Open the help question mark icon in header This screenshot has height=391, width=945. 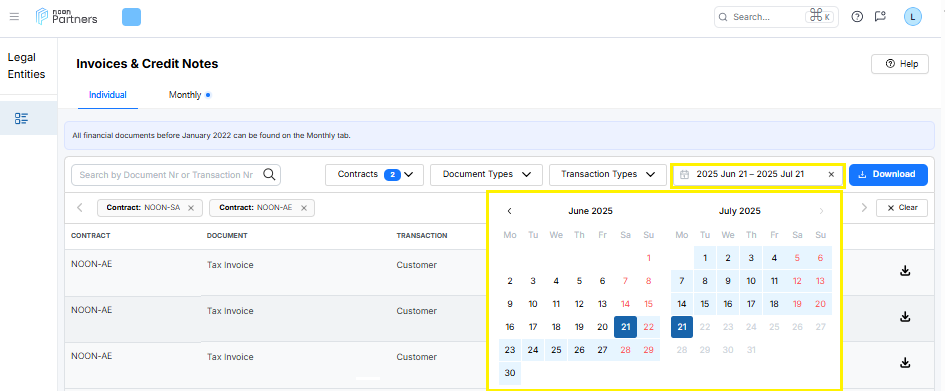pos(857,17)
